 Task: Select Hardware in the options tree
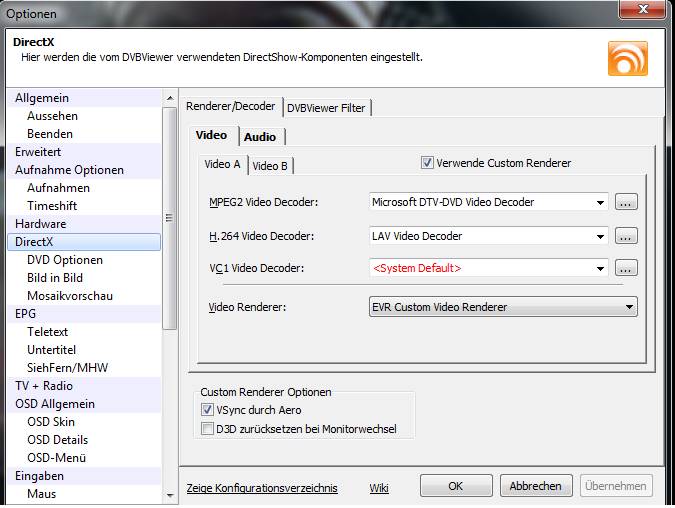[41, 224]
